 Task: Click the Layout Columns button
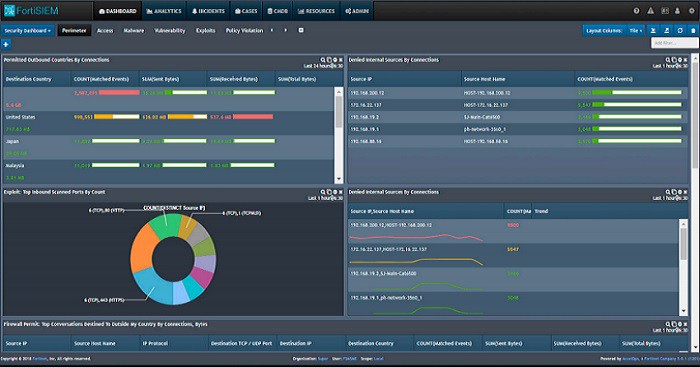[x=604, y=30]
